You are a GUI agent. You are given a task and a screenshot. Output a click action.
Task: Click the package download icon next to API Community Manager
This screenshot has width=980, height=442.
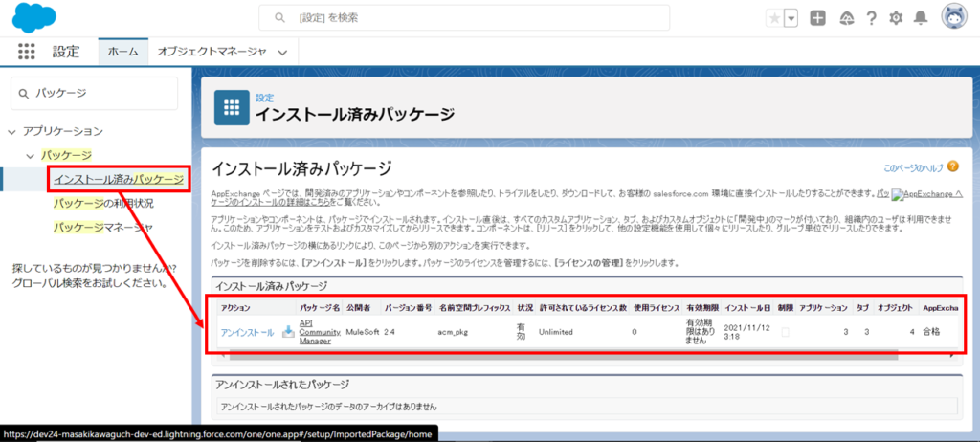point(288,332)
